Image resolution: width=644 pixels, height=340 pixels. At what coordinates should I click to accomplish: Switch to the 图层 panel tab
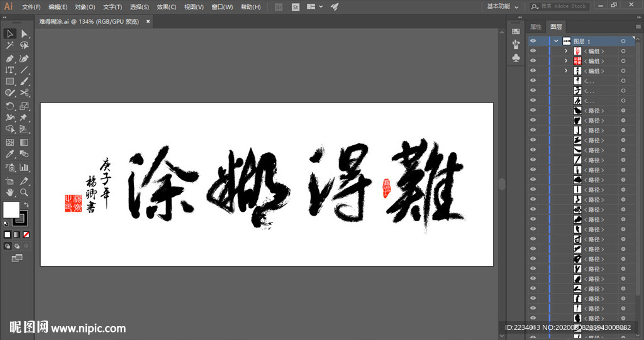[x=556, y=26]
